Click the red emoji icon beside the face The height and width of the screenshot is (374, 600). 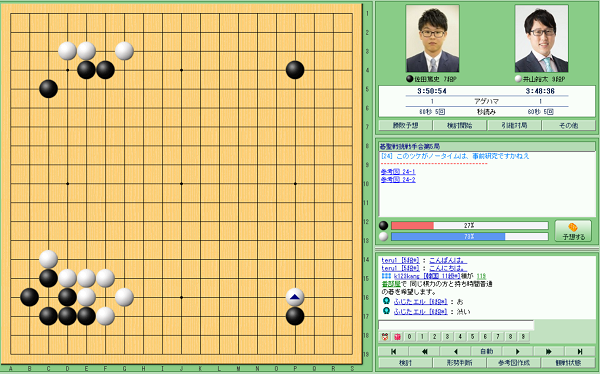coord(397,336)
